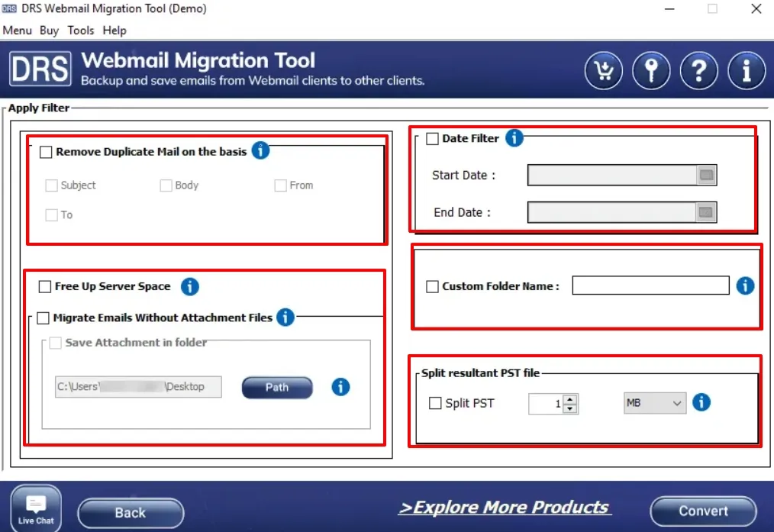Open the Buy menu
This screenshot has width=774, height=532.
click(x=49, y=31)
